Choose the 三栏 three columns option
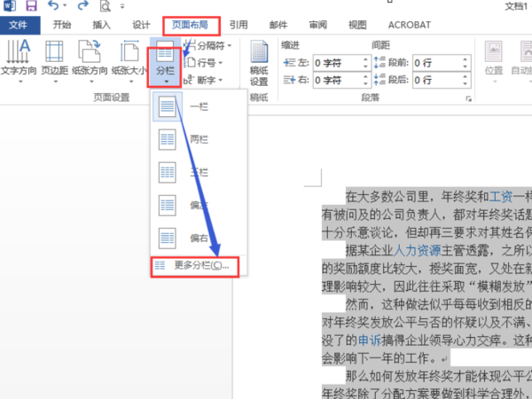 [199, 172]
